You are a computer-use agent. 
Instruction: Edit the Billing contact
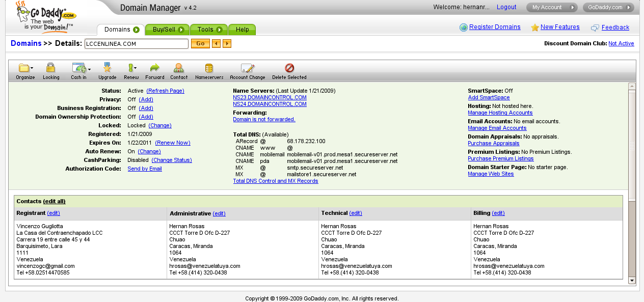pos(498,213)
